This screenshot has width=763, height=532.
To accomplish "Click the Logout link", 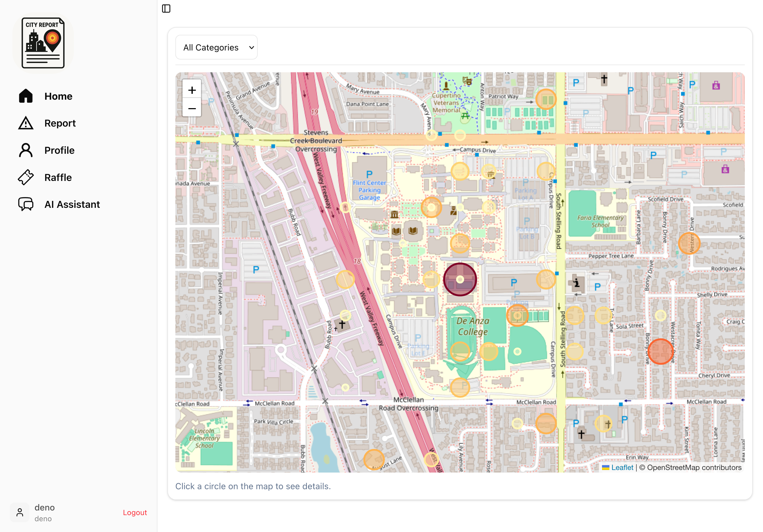I will pos(135,513).
